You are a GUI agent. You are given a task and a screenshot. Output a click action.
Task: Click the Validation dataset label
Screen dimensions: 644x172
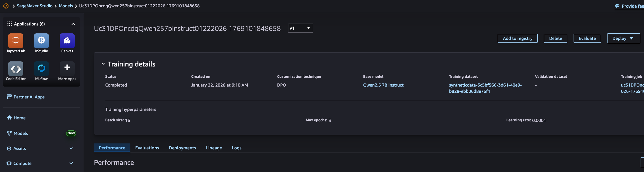pyautogui.click(x=551, y=77)
